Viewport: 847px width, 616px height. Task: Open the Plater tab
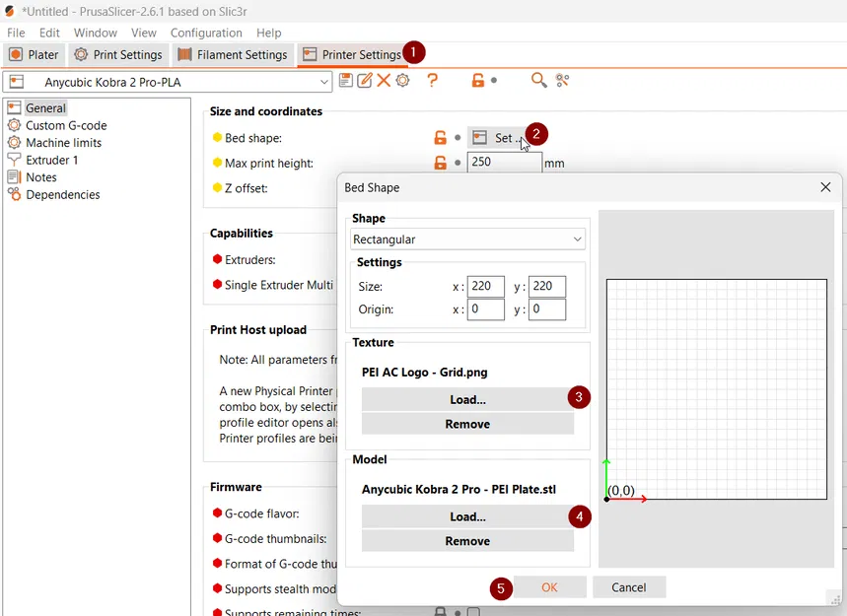point(34,55)
